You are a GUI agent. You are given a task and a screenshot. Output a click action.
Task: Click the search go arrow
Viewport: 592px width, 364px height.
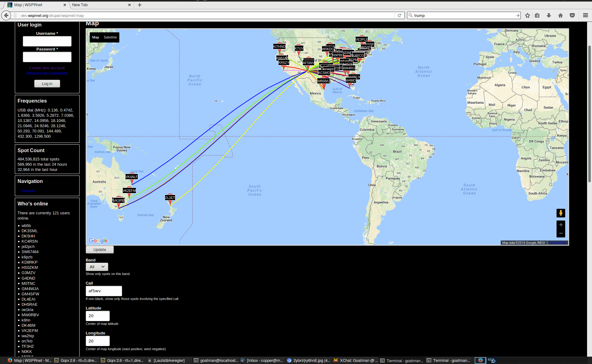[518, 15]
